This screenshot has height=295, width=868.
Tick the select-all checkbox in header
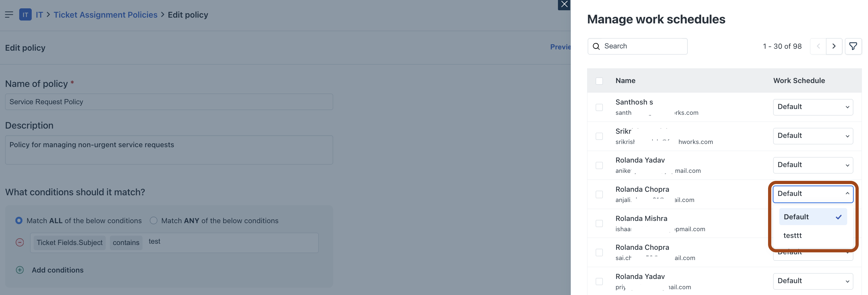pyautogui.click(x=599, y=81)
